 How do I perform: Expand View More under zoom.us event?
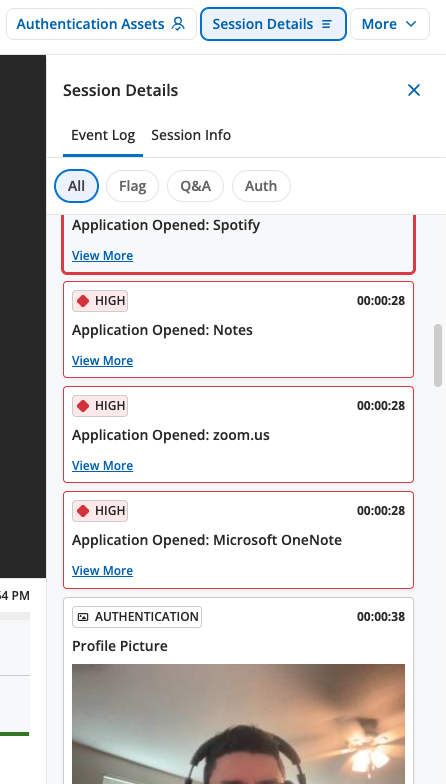tap(102, 466)
